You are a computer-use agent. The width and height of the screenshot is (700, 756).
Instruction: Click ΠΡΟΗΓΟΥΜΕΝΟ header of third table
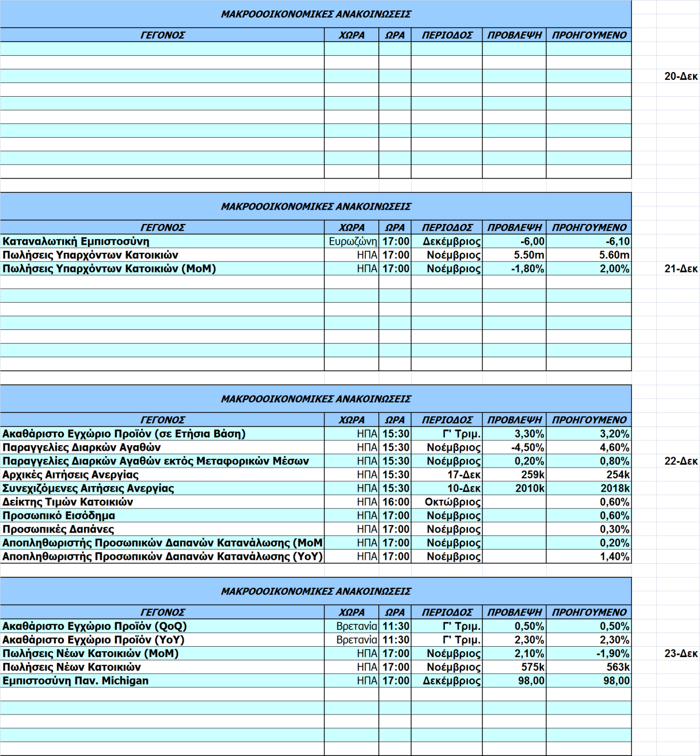point(589,420)
